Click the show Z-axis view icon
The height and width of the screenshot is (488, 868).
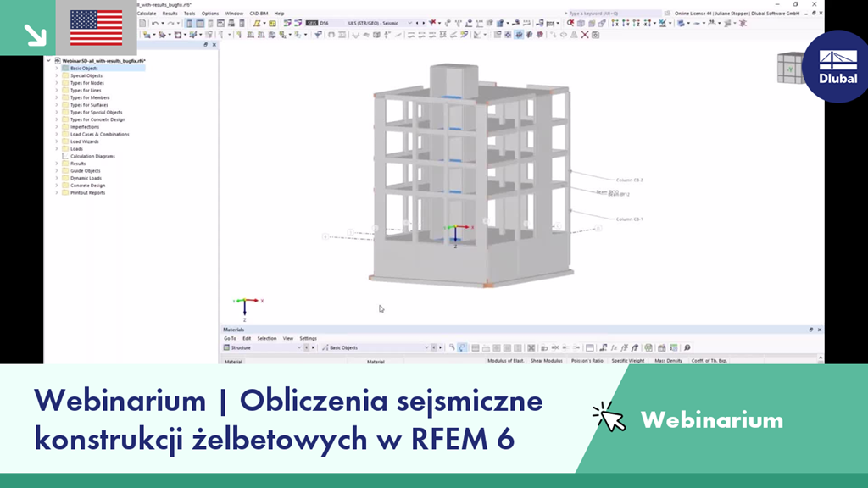tap(636, 23)
